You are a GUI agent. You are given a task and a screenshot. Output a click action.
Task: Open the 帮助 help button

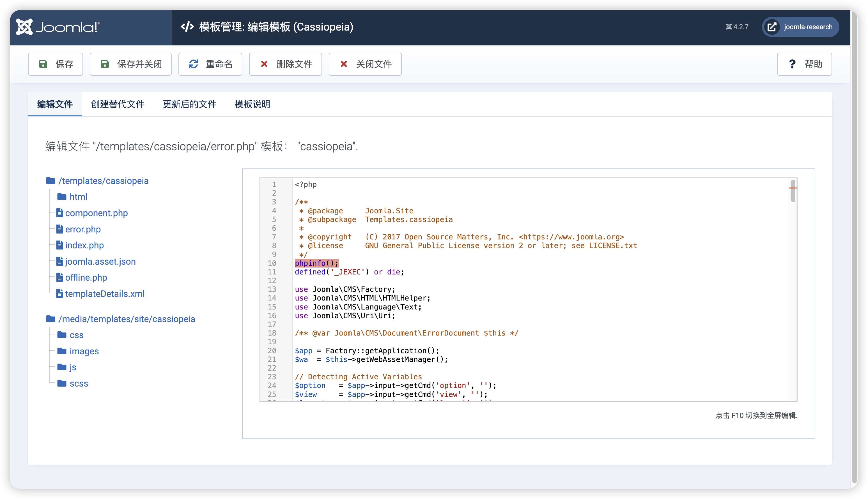click(x=804, y=64)
